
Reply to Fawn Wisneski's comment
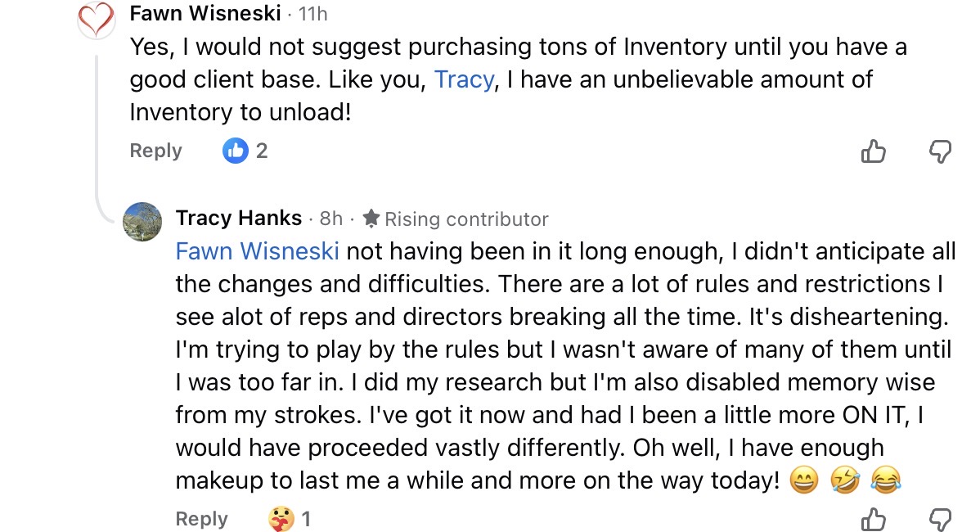155,151
